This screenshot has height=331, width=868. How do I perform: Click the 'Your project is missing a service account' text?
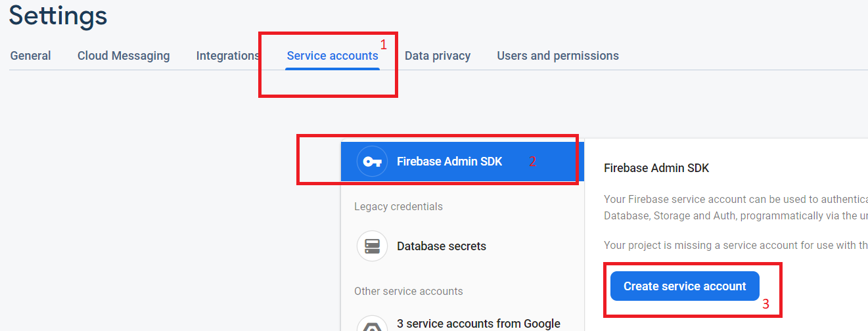pyautogui.click(x=736, y=245)
